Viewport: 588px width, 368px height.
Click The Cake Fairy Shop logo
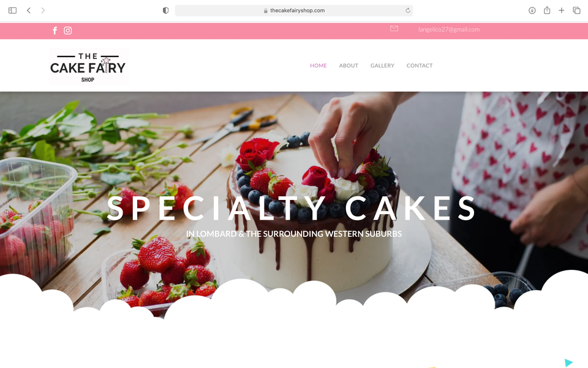(x=88, y=67)
